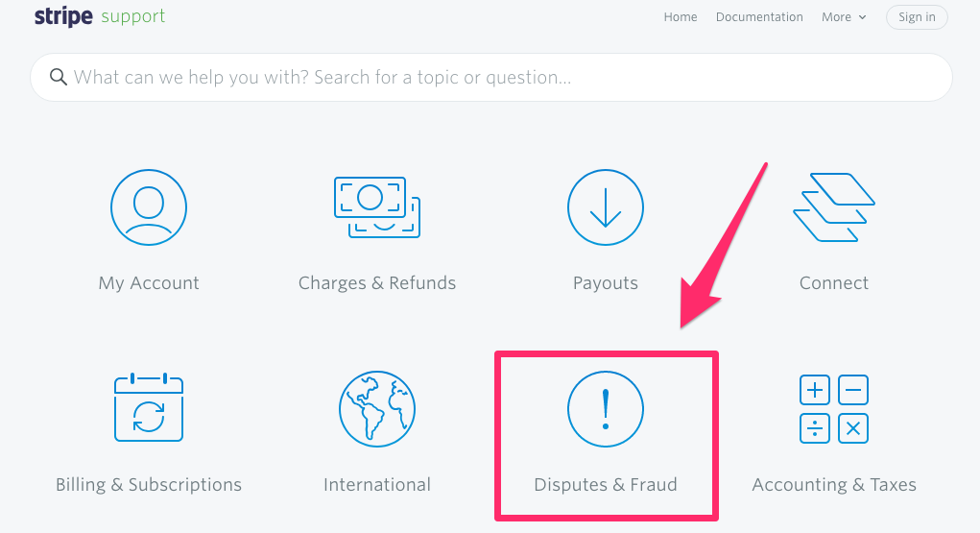Click the Stripe support logo

[100, 16]
